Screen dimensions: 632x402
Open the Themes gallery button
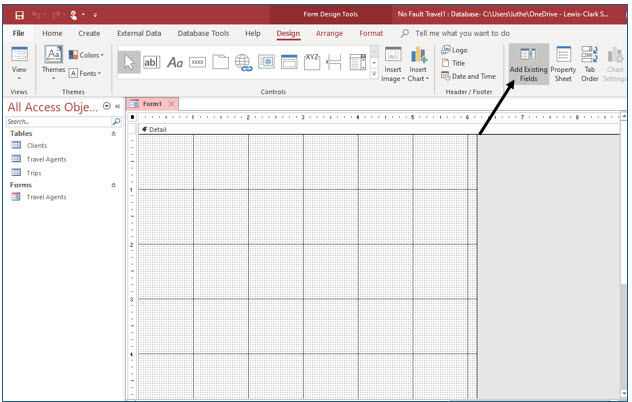click(53, 62)
